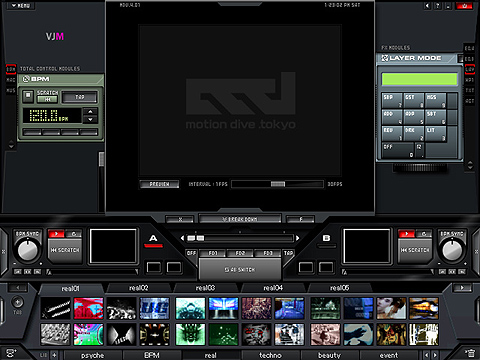The image size is (480, 360).
Task: Click the deck A SCRATCH button
Action: pos(65,250)
